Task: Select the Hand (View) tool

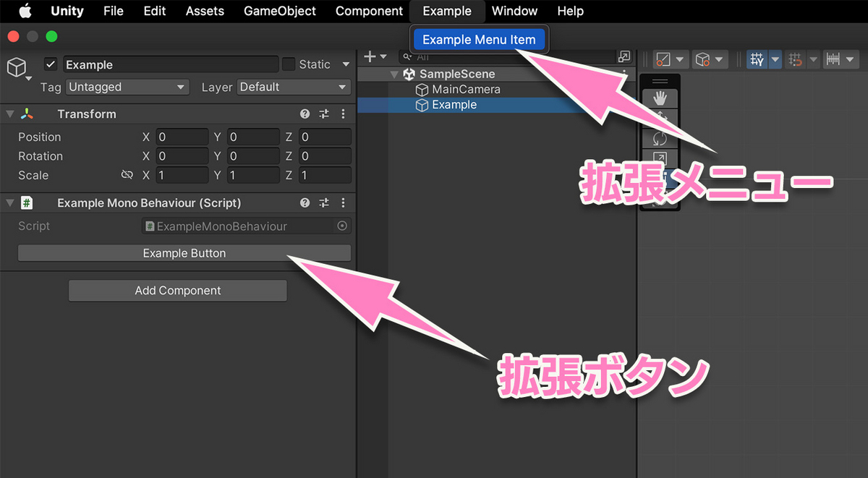Action: (660, 98)
